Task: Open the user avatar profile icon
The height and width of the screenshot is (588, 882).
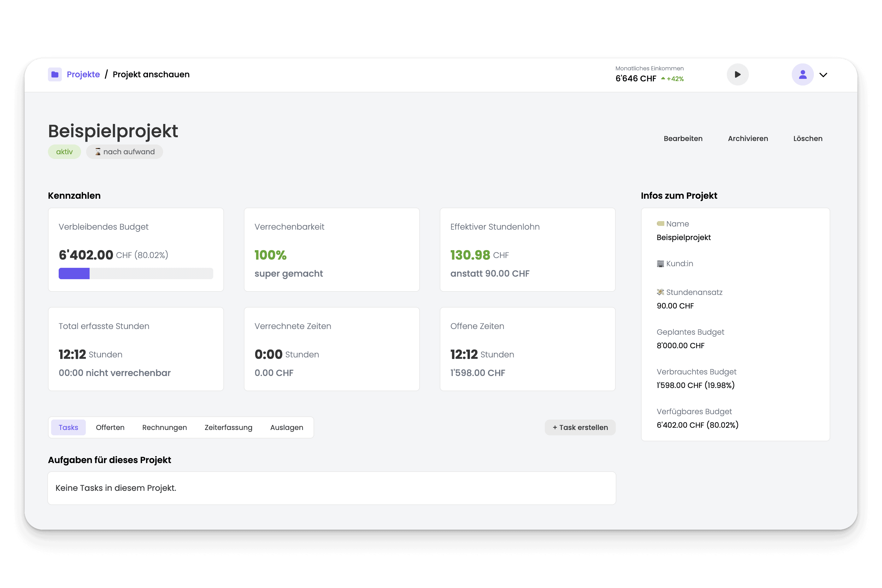Action: tap(802, 74)
